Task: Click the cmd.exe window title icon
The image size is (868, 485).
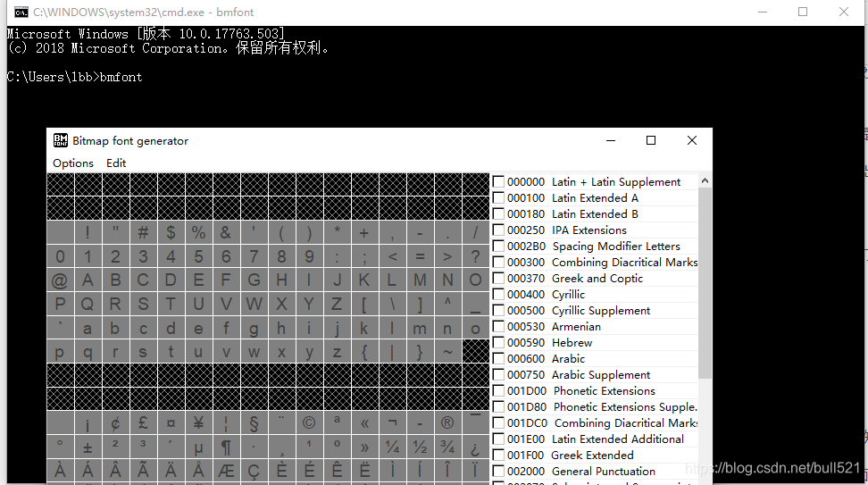Action: click(21, 13)
